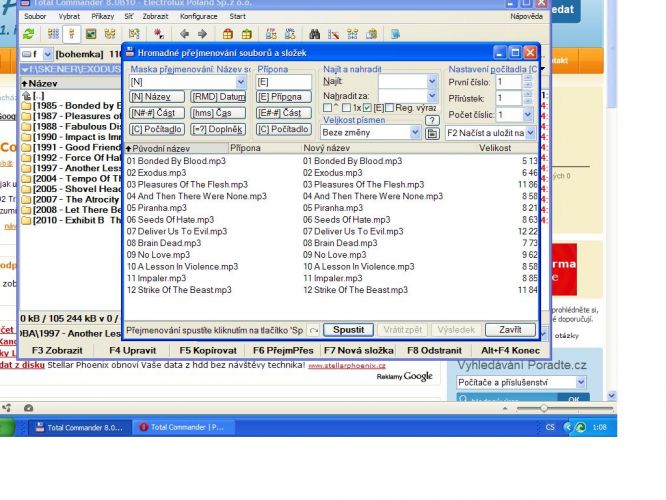Click the Přírůstek value field
The width and height of the screenshot is (666, 500).
tap(509, 98)
